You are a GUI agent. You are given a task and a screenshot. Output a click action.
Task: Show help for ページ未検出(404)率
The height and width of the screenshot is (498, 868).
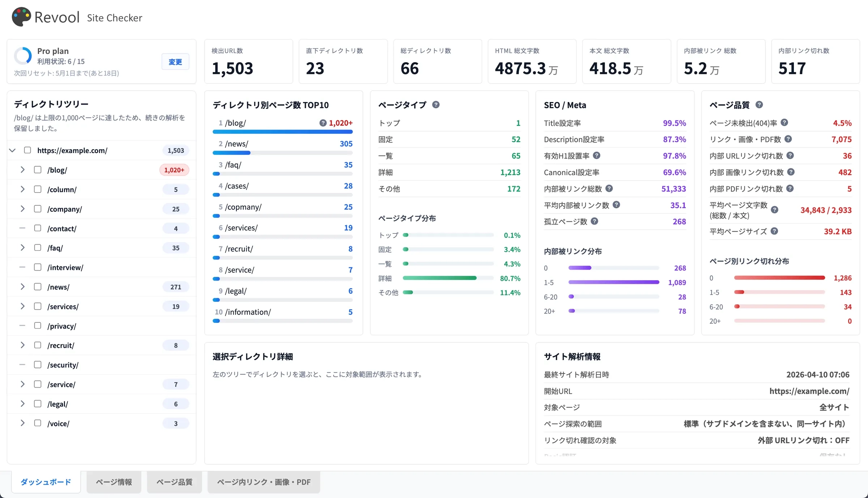[784, 123]
